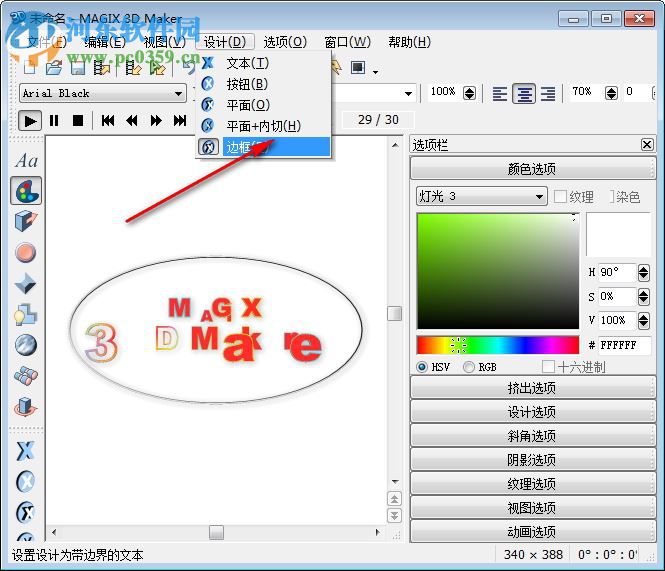
Task: Open the 帮助(H) menu
Action: click(x=409, y=42)
